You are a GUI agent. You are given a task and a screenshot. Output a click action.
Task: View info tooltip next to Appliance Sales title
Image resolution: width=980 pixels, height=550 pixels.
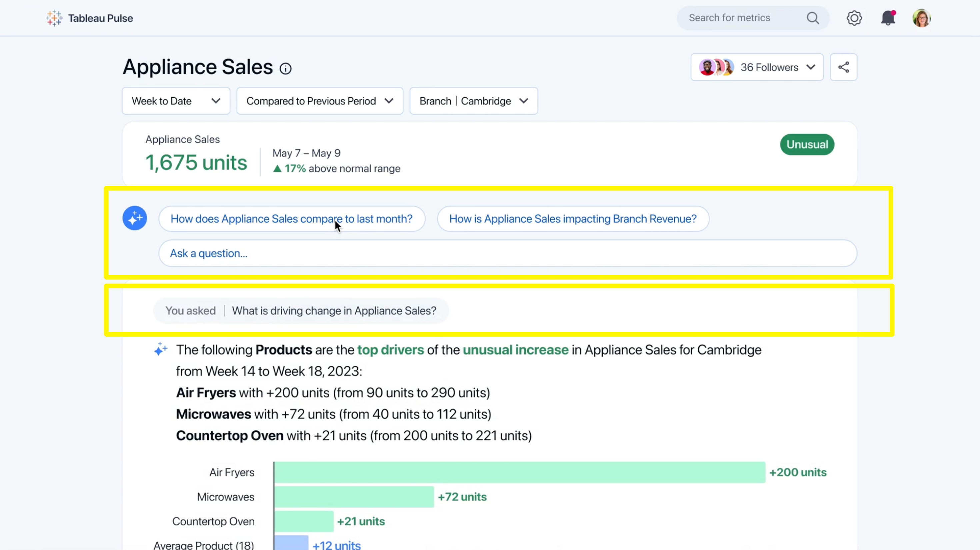click(285, 68)
